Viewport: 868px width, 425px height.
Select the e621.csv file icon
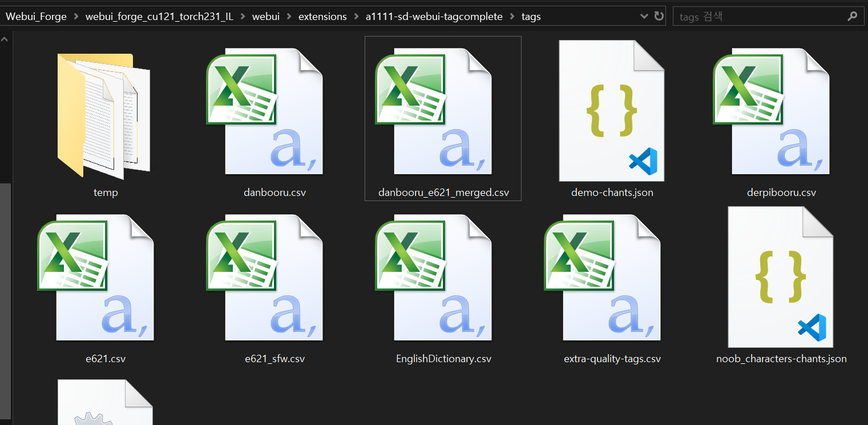95,278
